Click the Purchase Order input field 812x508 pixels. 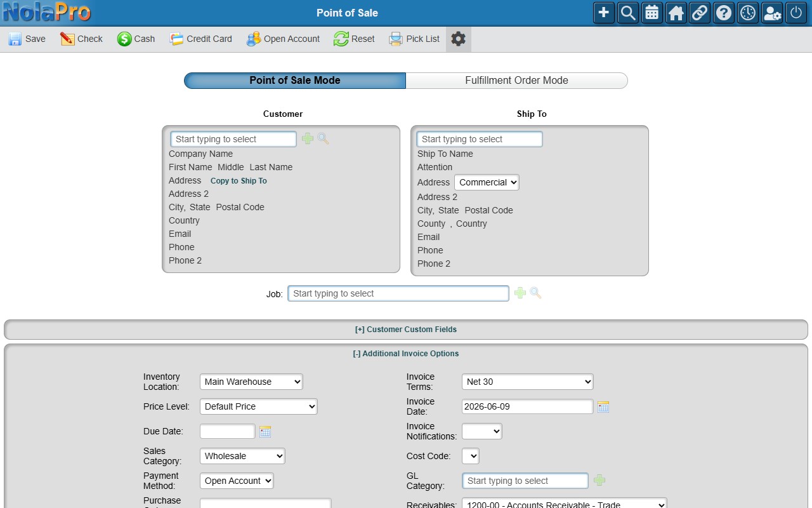pyautogui.click(x=266, y=504)
